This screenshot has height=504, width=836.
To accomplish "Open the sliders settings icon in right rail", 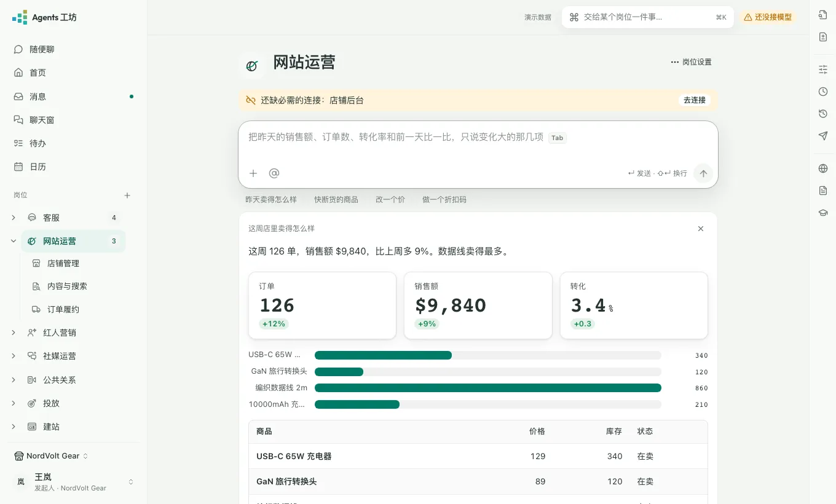I will pos(823,69).
